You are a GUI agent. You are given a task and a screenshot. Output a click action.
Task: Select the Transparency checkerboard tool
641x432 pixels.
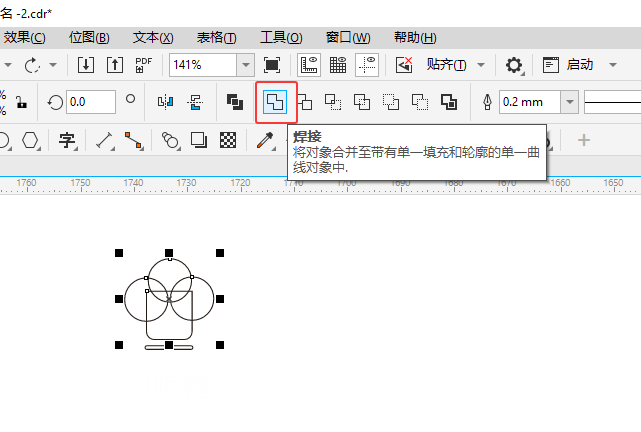point(228,140)
